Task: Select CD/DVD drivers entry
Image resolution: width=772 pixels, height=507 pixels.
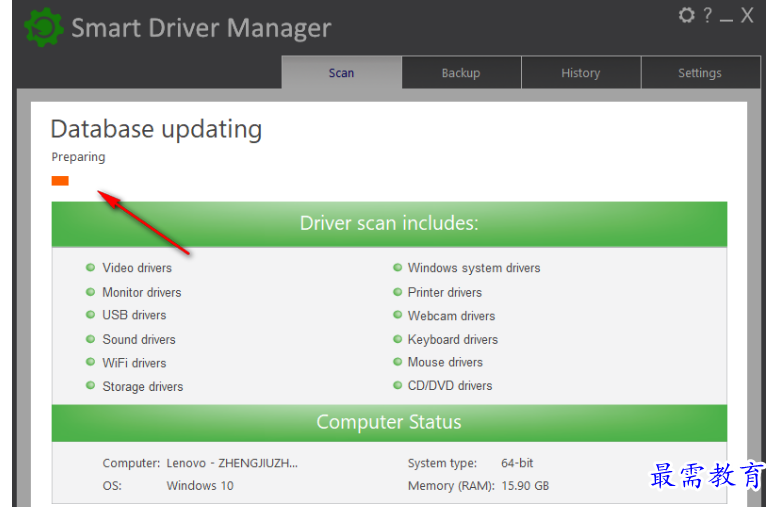Action: (450, 386)
